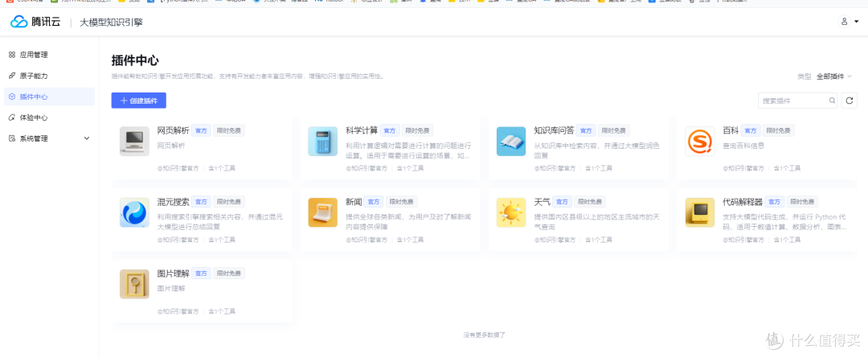This screenshot has width=868, height=358.
Task: Open the 代码解释器 computer icon
Action: pyautogui.click(x=700, y=212)
